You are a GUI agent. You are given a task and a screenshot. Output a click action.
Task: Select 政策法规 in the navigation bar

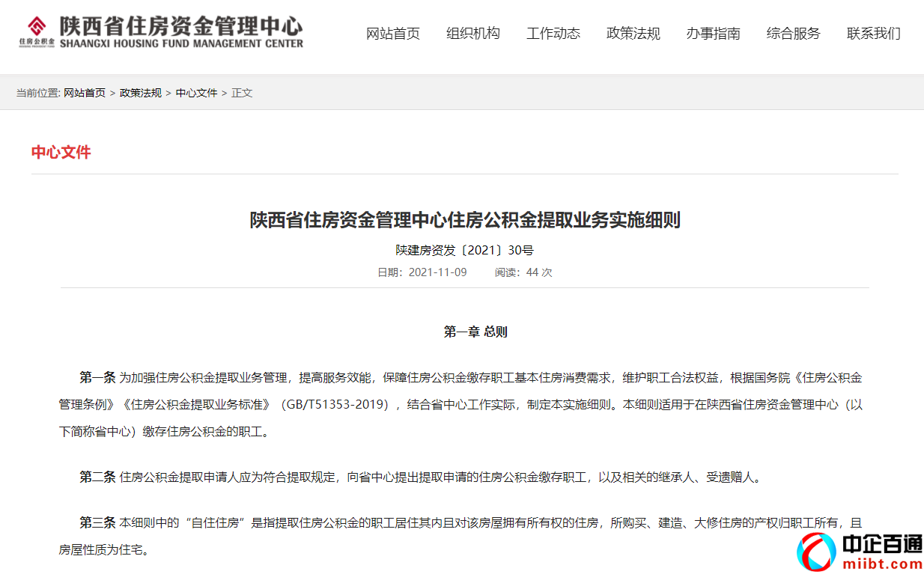[633, 34]
